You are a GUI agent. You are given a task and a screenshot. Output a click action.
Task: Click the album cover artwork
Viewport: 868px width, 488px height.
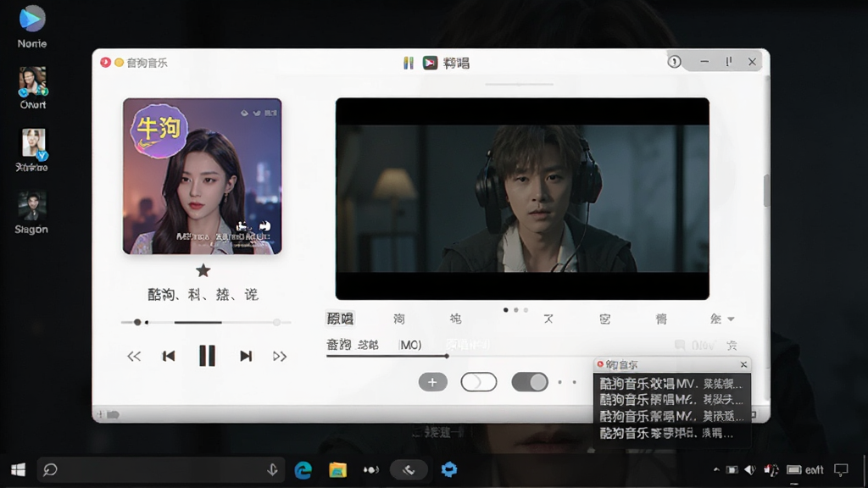point(202,176)
